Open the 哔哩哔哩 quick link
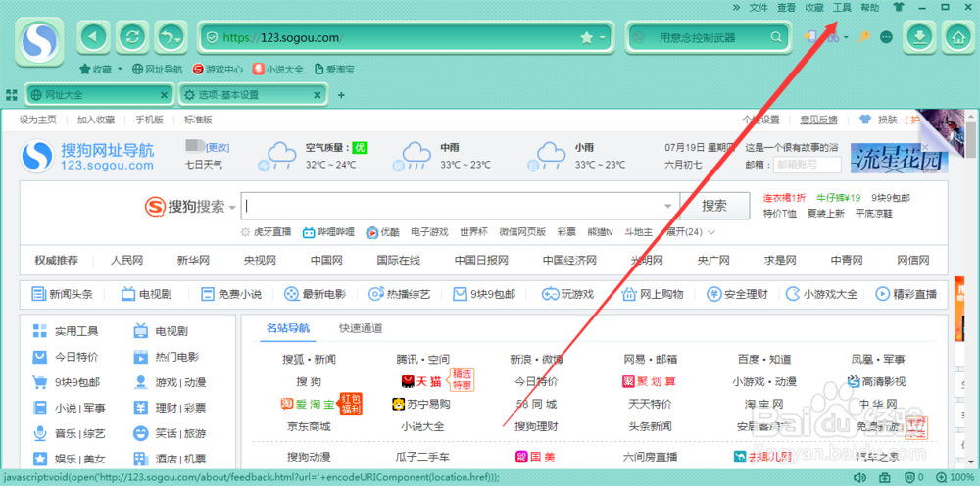Viewport: 980px width, 486px height. 328,232
